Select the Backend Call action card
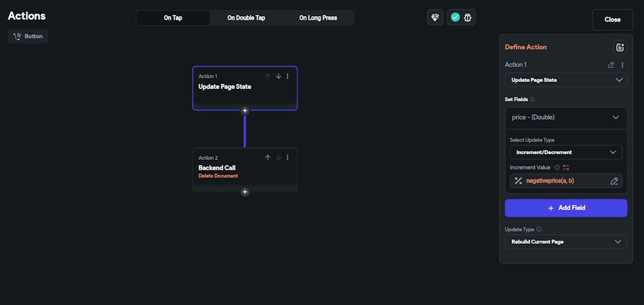 click(x=245, y=167)
